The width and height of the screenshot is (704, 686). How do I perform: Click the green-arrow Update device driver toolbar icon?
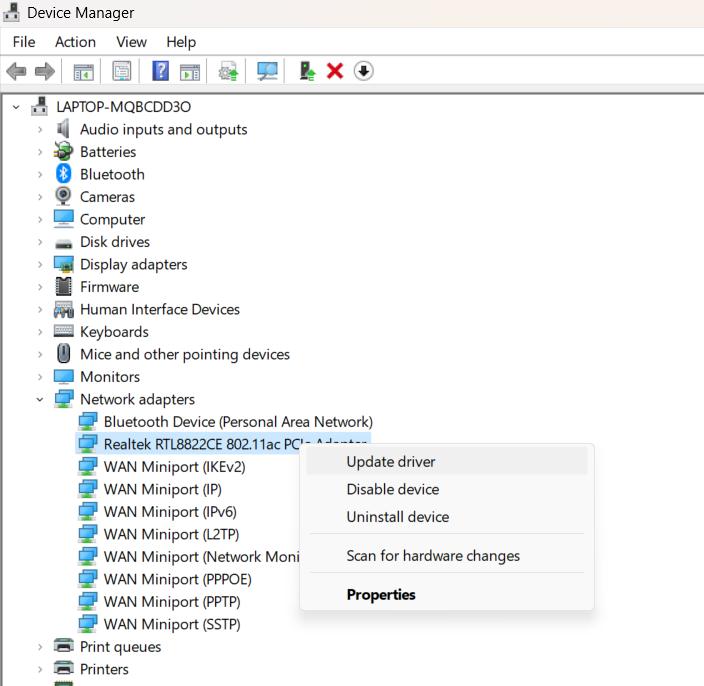pos(307,71)
